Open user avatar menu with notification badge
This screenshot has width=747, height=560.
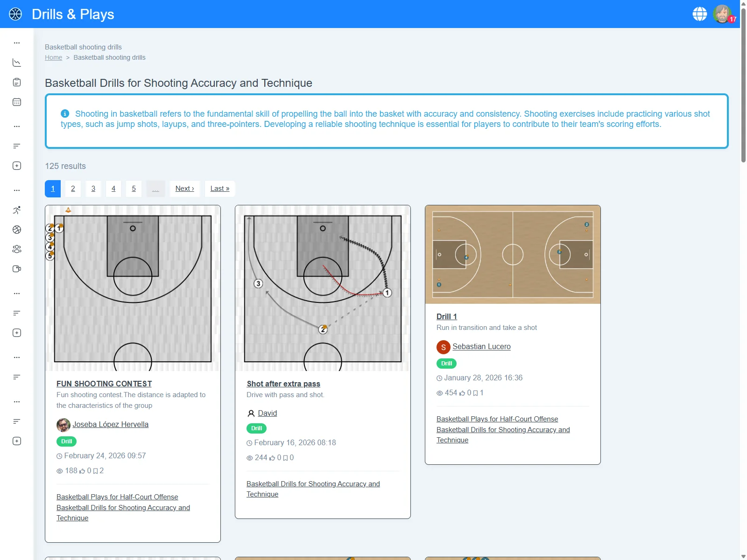(x=722, y=14)
